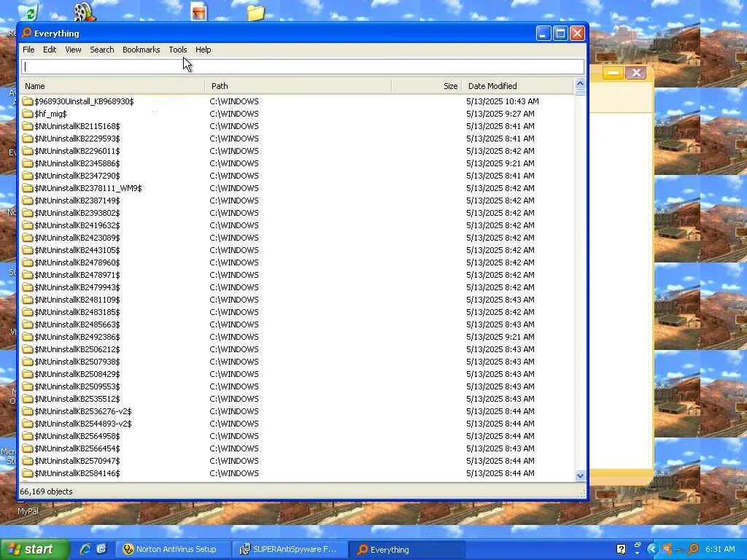The width and height of the screenshot is (747, 560).
Task: Sort results by Path column header
Action: point(298,86)
